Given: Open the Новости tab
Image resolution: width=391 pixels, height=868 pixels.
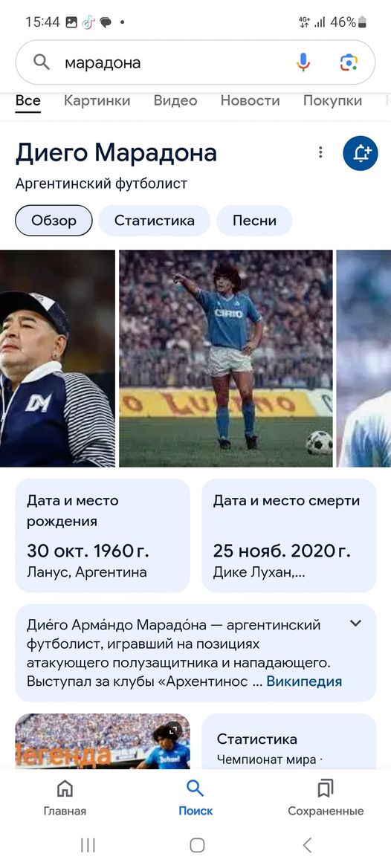Looking at the screenshot, I should (251, 100).
